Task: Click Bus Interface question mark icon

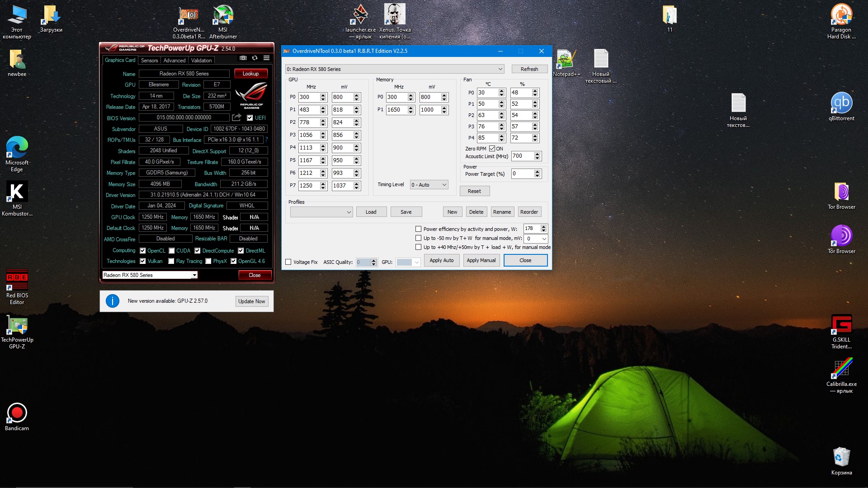Action: (x=267, y=140)
